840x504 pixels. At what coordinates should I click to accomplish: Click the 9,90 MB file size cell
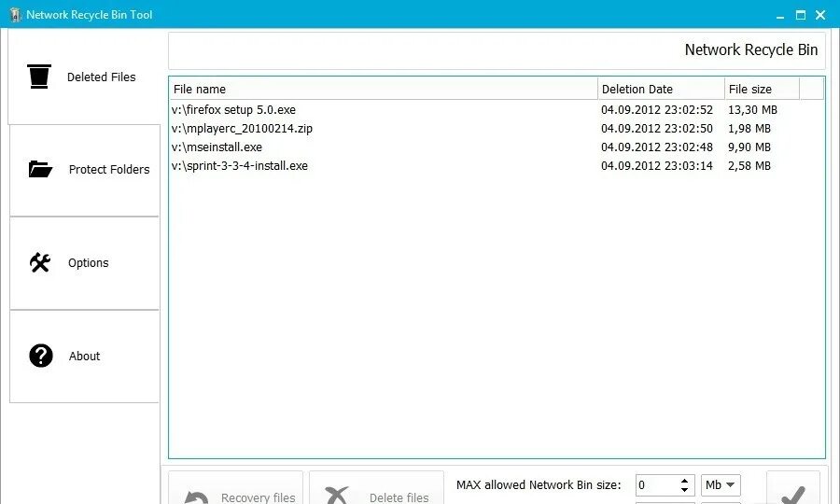pyautogui.click(x=749, y=147)
